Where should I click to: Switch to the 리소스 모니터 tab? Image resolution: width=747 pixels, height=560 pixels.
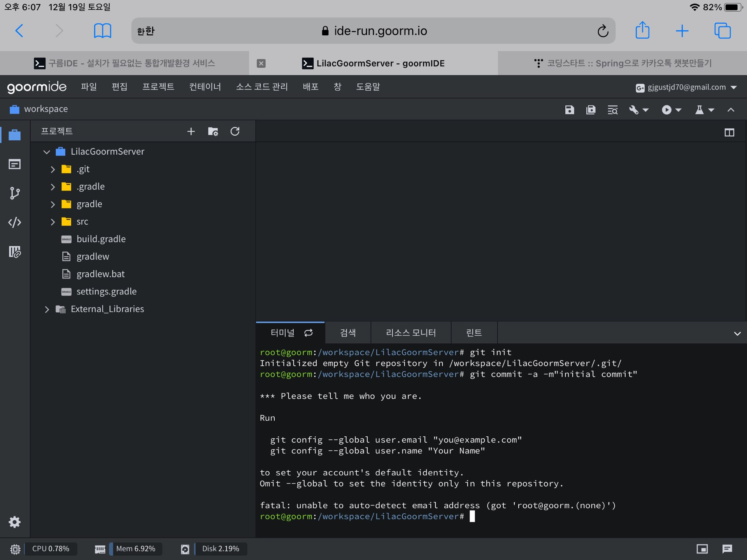coord(410,333)
